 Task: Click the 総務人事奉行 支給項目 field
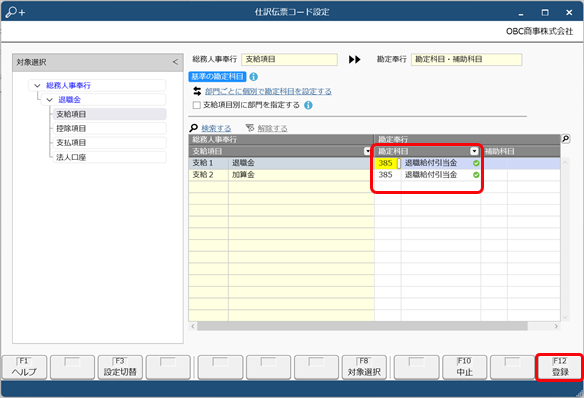289,60
